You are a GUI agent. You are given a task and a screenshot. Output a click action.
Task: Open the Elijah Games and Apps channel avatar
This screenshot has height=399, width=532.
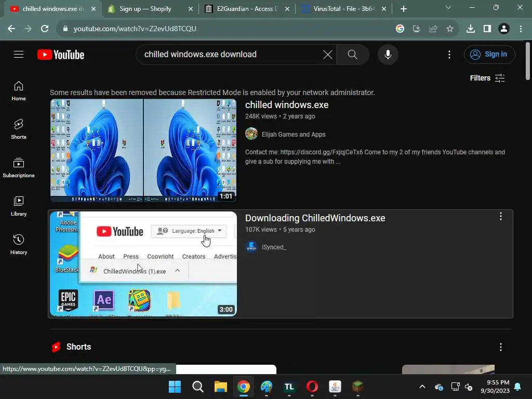(251, 134)
